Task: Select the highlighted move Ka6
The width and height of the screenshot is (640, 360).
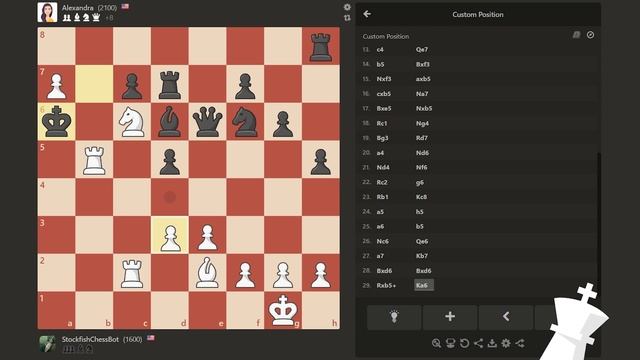Action: (424, 285)
